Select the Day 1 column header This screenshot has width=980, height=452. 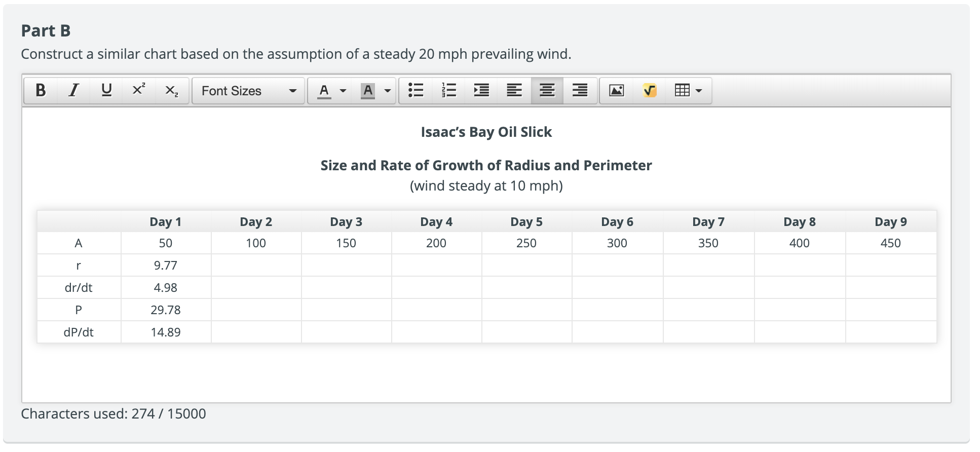click(166, 221)
